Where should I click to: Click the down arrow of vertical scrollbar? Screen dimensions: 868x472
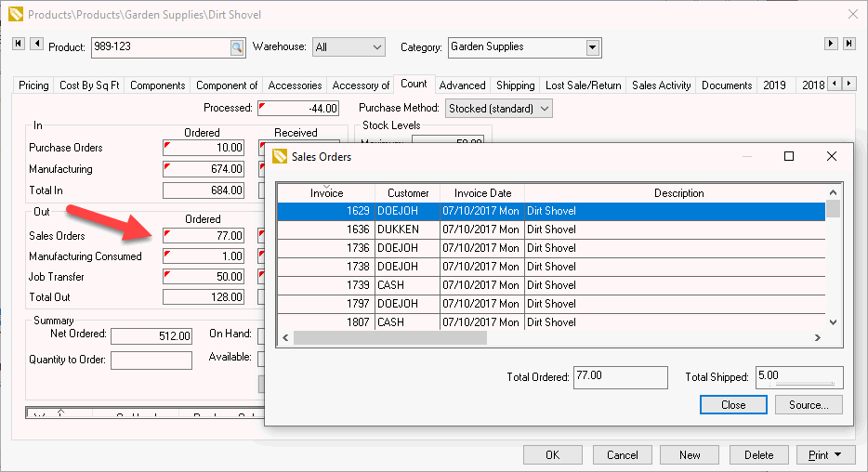(833, 321)
